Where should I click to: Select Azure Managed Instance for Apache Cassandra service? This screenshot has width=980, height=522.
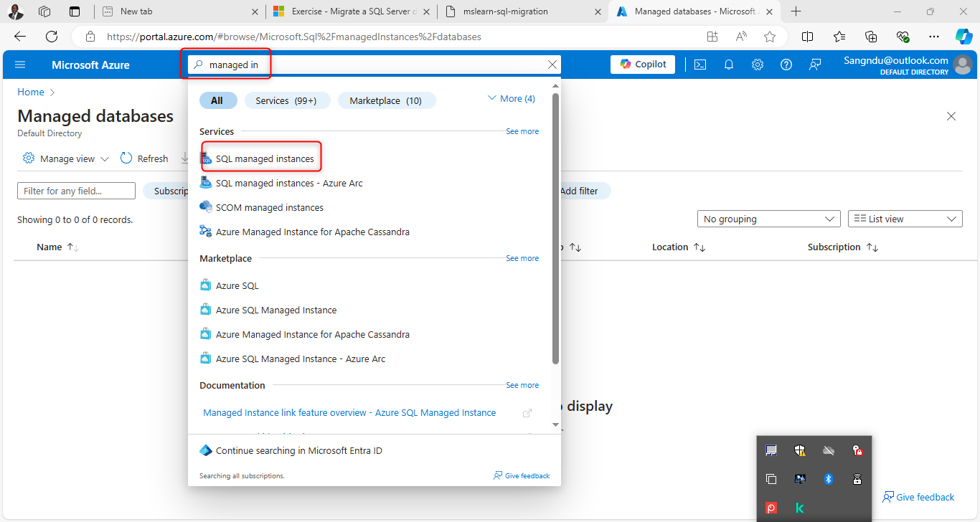click(313, 232)
